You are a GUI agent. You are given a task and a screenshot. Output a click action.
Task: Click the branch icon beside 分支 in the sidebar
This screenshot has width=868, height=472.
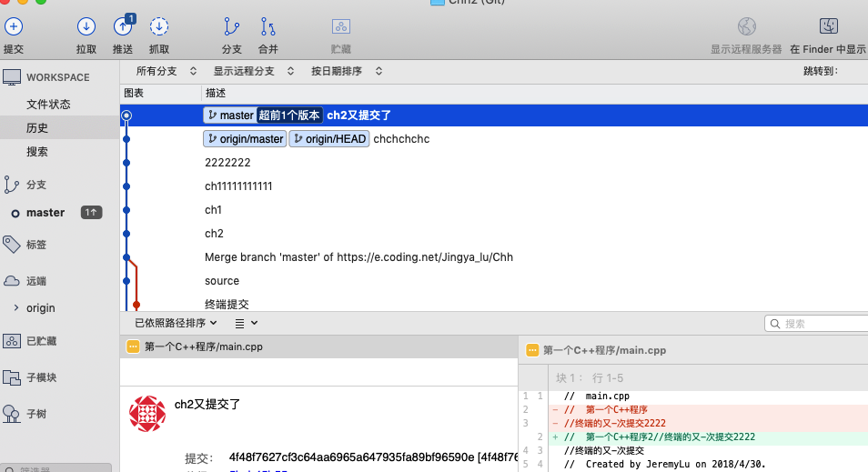pyautogui.click(x=11, y=185)
